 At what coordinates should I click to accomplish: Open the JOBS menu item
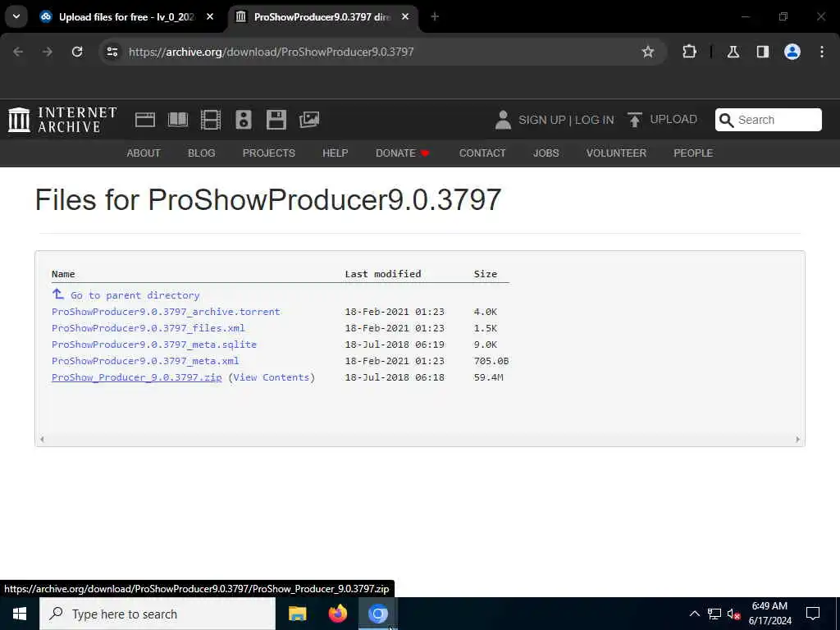pyautogui.click(x=546, y=153)
